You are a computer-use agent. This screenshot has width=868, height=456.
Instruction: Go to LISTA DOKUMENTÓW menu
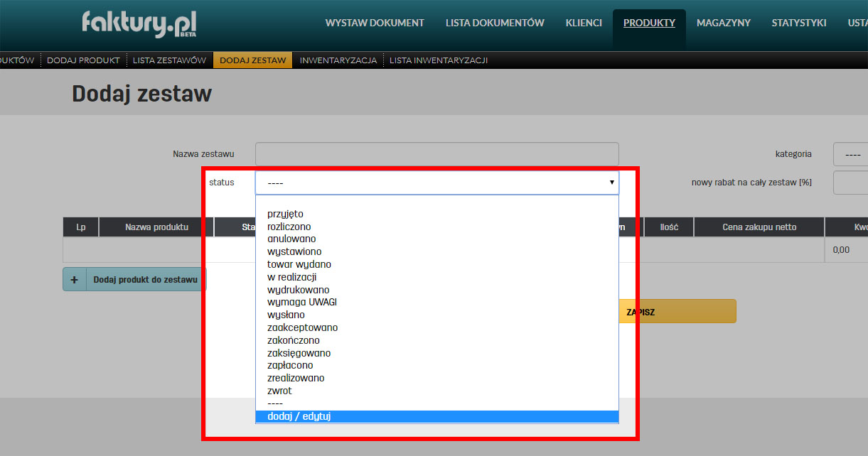click(495, 23)
